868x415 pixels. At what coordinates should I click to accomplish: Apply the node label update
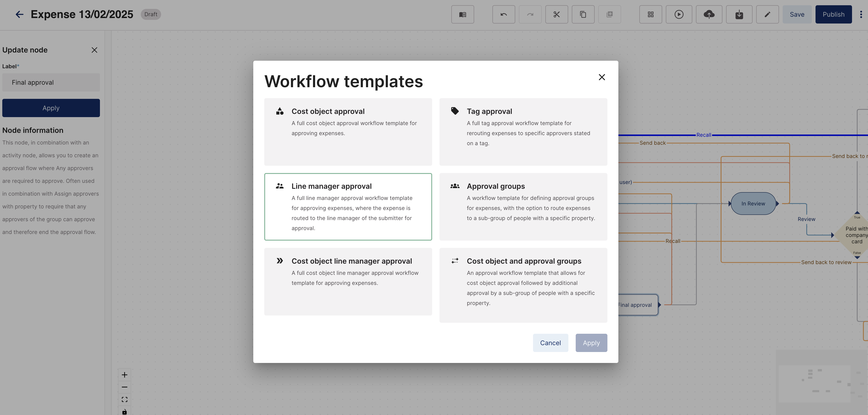pyautogui.click(x=51, y=108)
